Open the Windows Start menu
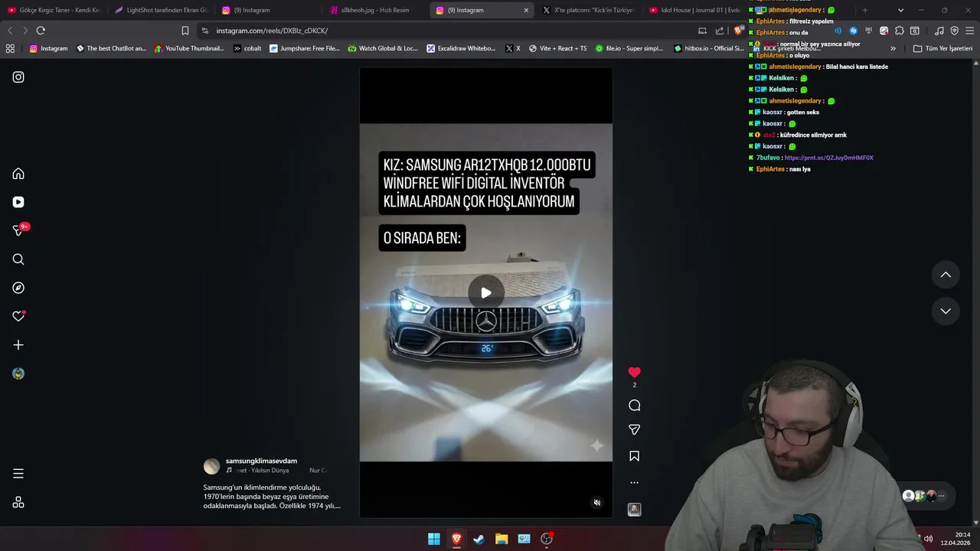Image resolution: width=980 pixels, height=551 pixels. (x=434, y=539)
